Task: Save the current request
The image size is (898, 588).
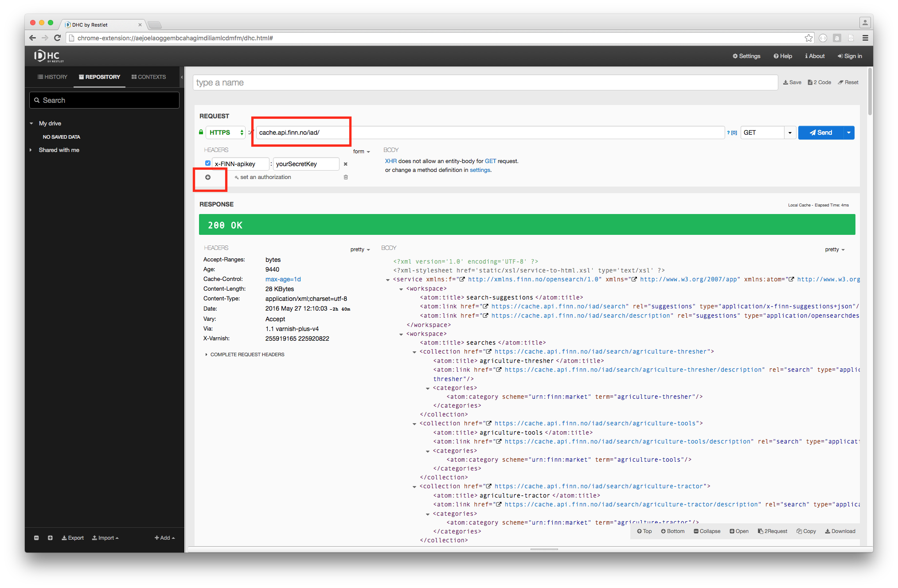Action: pos(792,82)
